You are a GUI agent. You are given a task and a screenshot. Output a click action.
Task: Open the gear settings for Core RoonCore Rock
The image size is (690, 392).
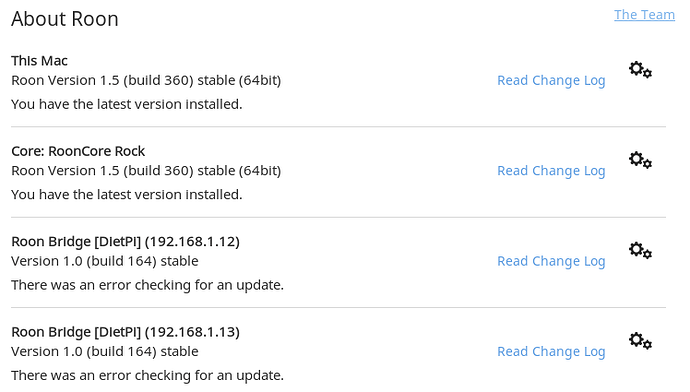pos(640,160)
